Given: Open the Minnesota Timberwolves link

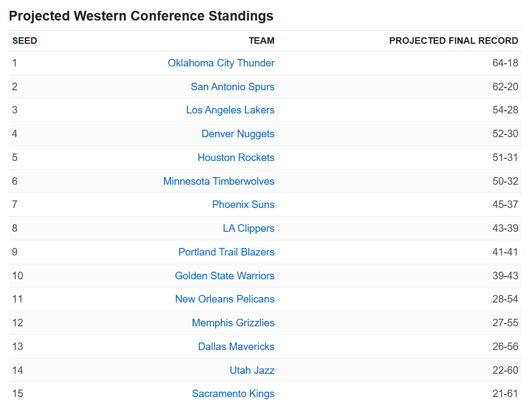Looking at the screenshot, I should [219, 182].
